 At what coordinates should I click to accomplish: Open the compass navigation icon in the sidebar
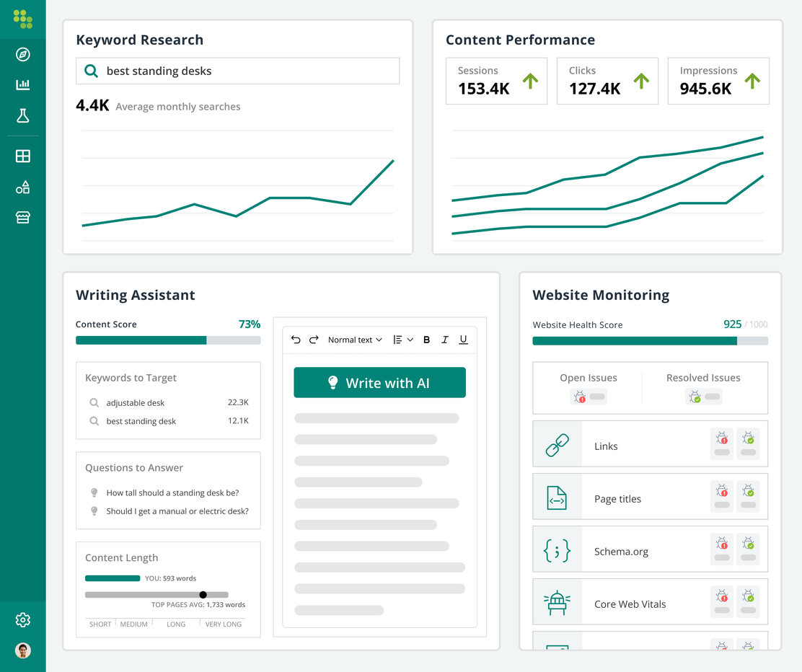pyautogui.click(x=22, y=54)
